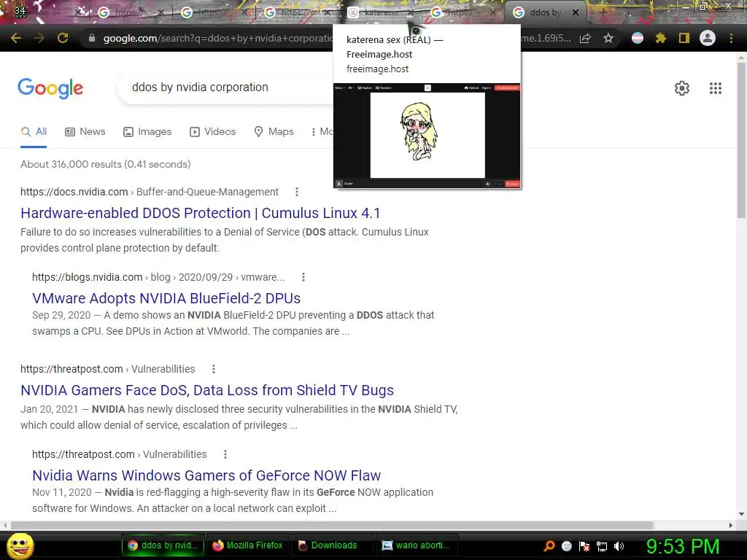Open three-dot menu above 'Nvidia Warns Windows Gamers'
Image resolution: width=747 pixels, height=560 pixels.
(225, 454)
